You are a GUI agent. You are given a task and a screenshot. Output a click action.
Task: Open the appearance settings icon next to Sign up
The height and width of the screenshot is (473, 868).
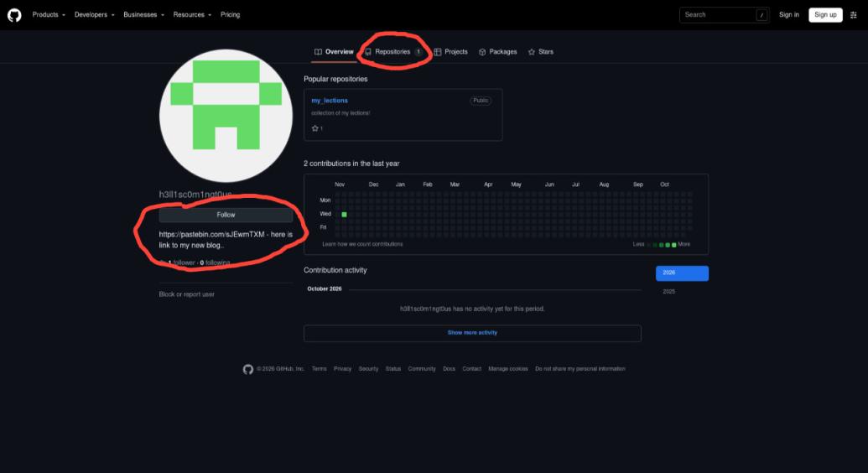(854, 15)
